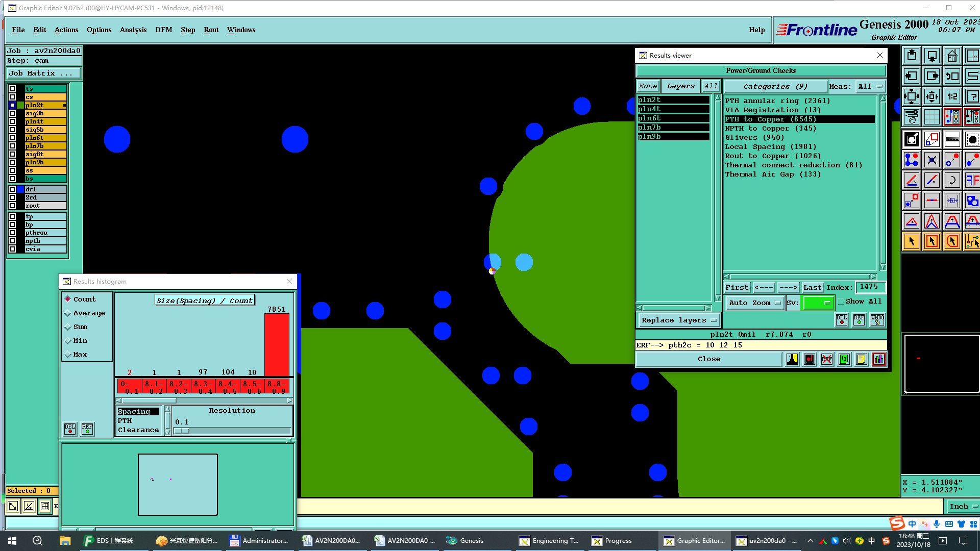Select the ruler measurement tool icon
980x551 pixels.
tap(952, 139)
